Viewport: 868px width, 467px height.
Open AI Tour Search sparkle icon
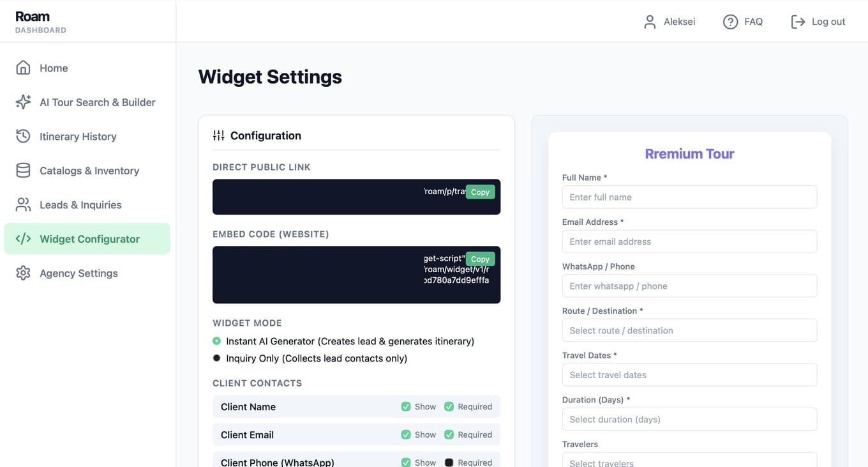tap(23, 102)
